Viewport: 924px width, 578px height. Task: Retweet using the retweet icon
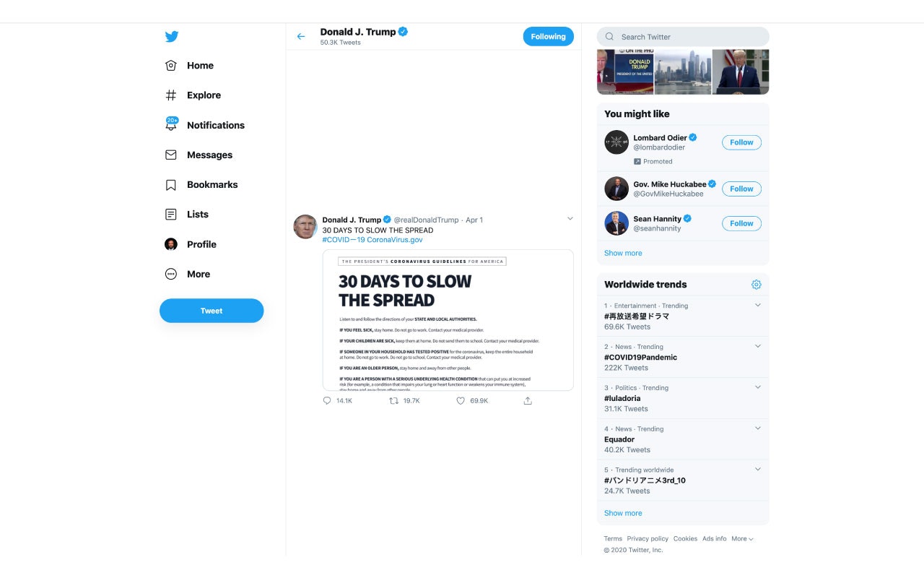(393, 400)
